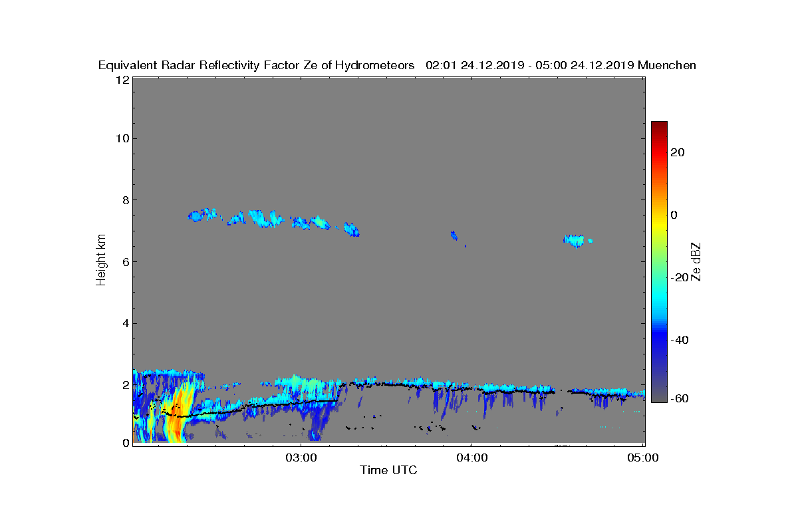Click the -60 colorbar tick label
798x532 pixels.
point(678,398)
